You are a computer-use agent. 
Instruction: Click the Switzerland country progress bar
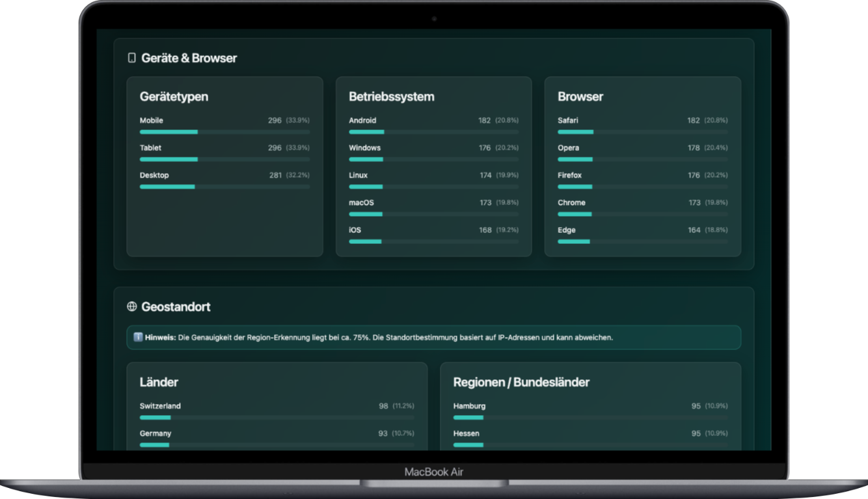pos(277,418)
